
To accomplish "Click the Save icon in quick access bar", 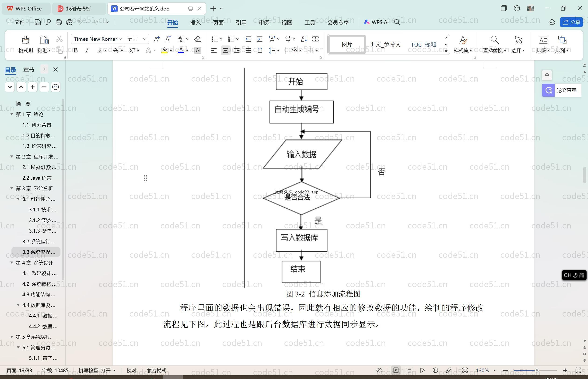I will pos(37,22).
